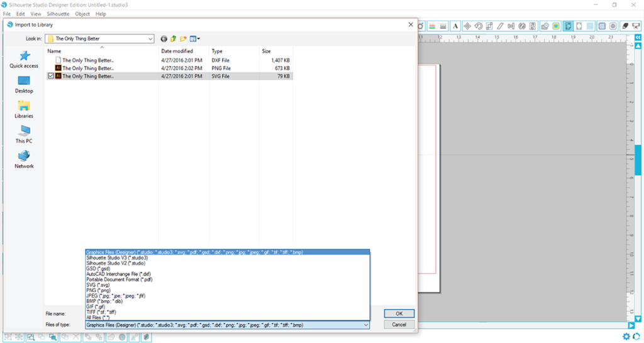Choose Portable Document Format (*.pdf) option
Image resolution: width=644 pixels, height=343 pixels.
pos(119,280)
